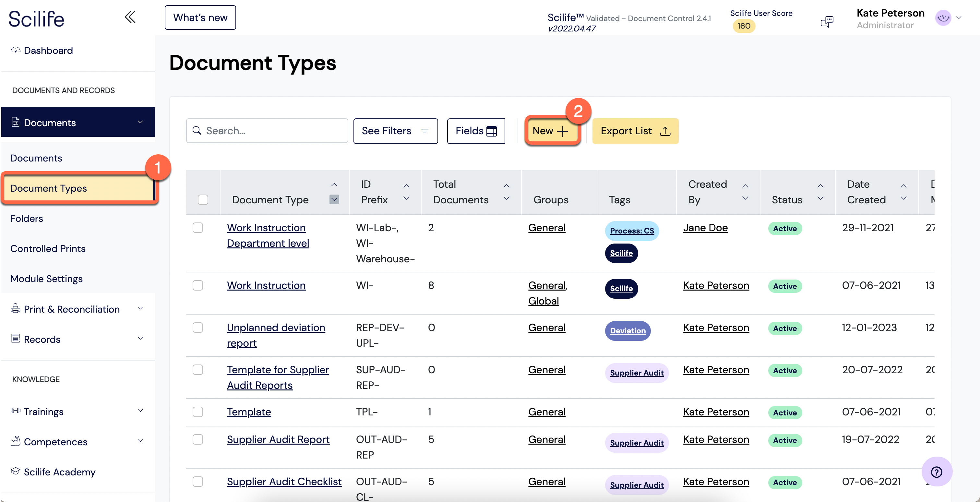This screenshot has width=980, height=502.
Task: Expand the Records menu chevron
Action: coord(140,339)
